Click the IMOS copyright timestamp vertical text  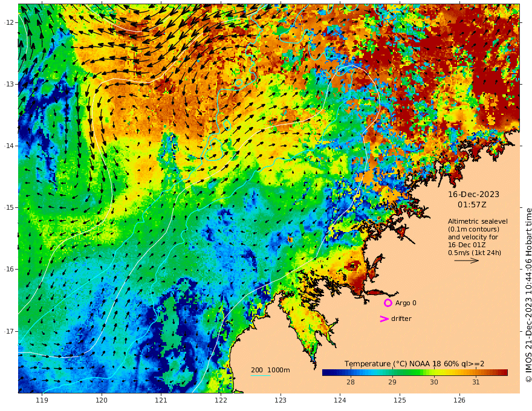[x=528, y=295]
